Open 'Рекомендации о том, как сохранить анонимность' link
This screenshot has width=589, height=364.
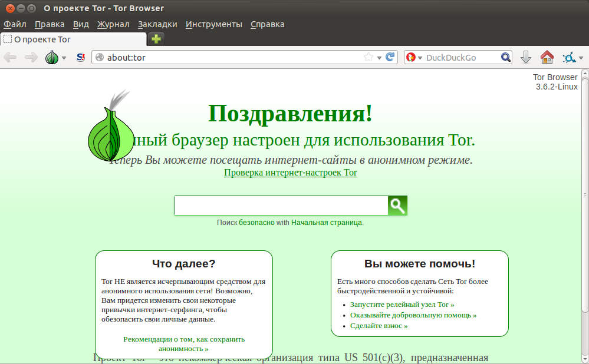click(184, 344)
